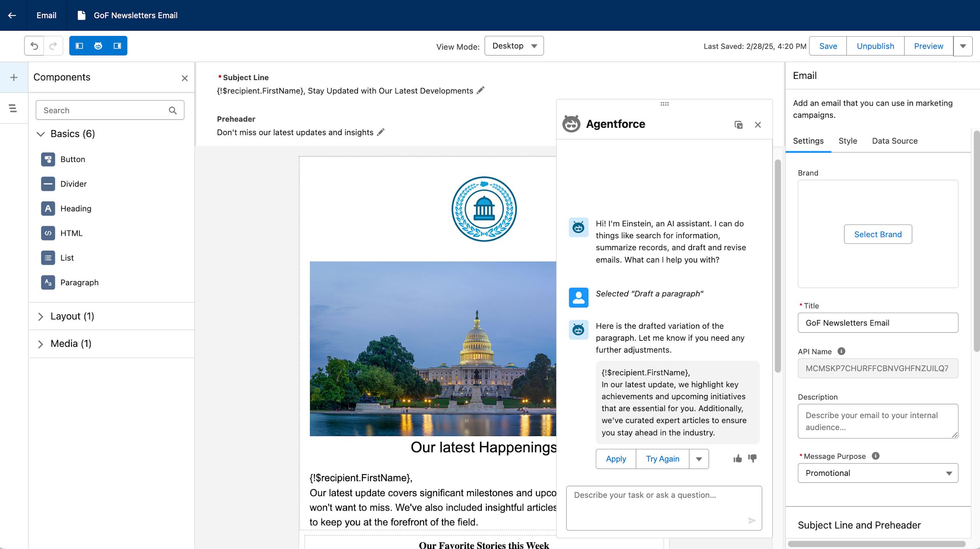Give thumbs up to drafted paragraph
The height and width of the screenshot is (549, 980).
pos(737,458)
